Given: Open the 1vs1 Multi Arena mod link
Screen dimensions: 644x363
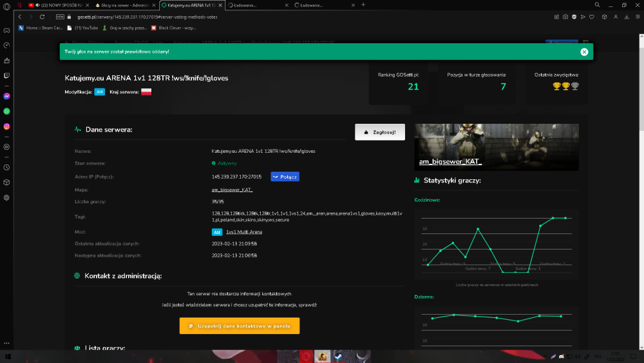Looking at the screenshot, I should [x=244, y=232].
